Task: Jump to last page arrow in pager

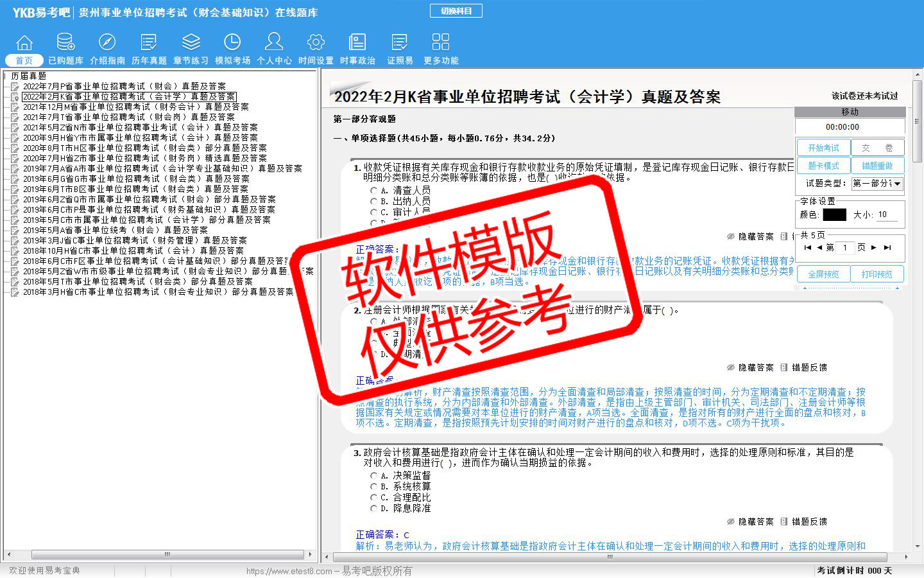Action: pos(887,247)
